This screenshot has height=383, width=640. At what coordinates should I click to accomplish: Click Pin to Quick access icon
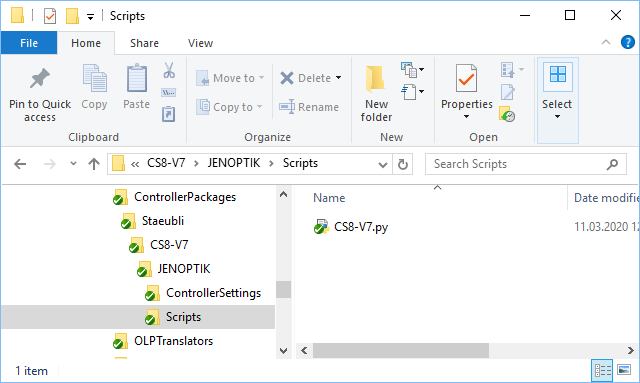click(40, 78)
